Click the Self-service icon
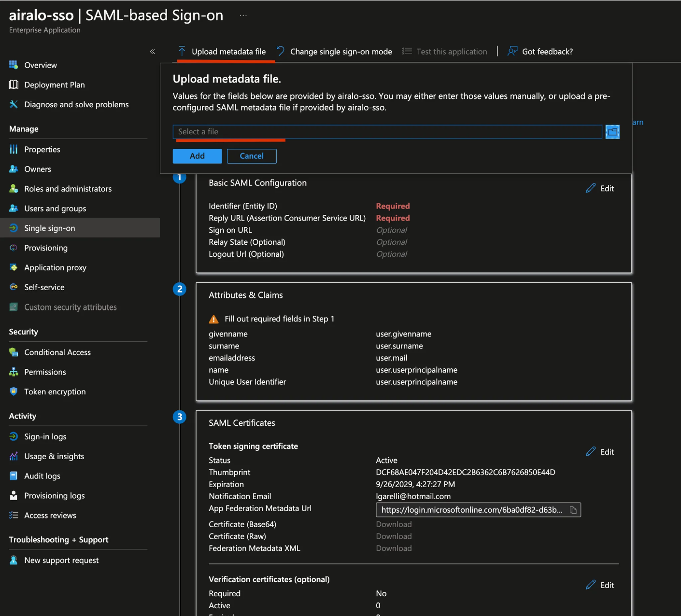The image size is (681, 616). 14,287
